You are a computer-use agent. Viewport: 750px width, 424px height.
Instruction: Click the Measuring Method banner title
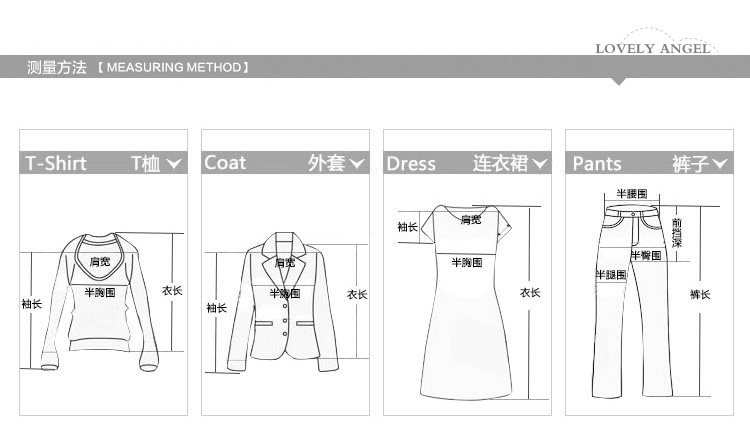click(138, 67)
